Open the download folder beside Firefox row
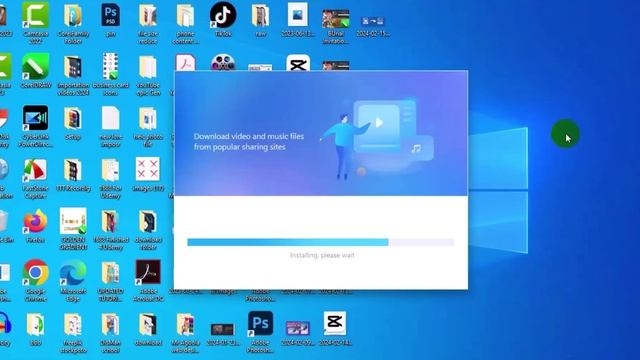This screenshot has height=360, width=640. click(x=148, y=222)
